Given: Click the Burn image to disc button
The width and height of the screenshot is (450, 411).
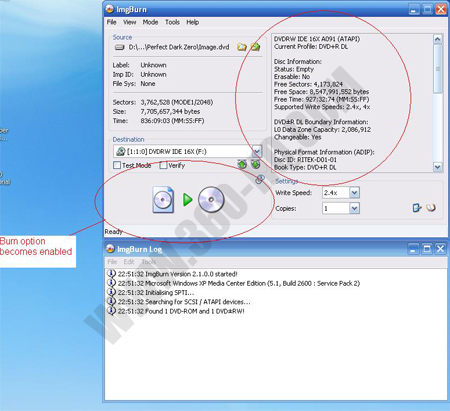Looking at the screenshot, I should (188, 200).
